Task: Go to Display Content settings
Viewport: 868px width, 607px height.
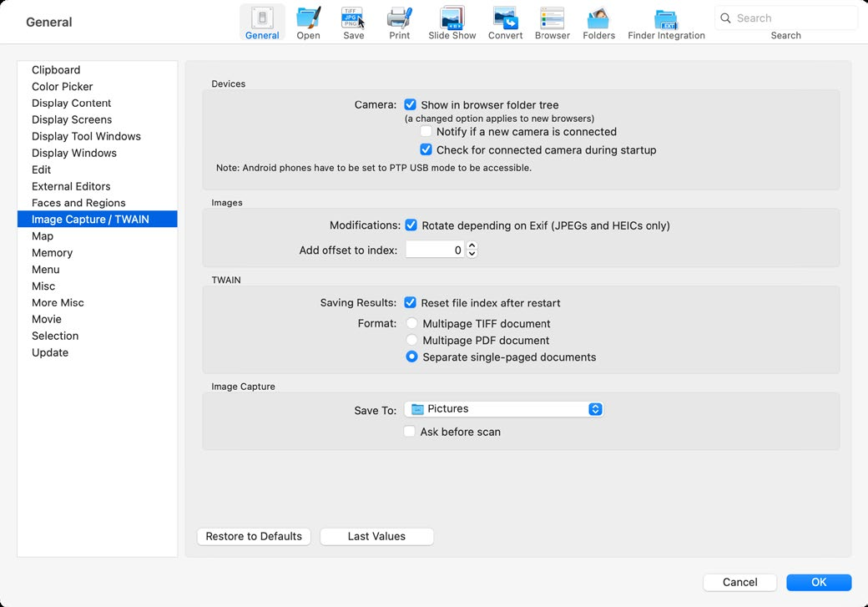Action: 98,103
